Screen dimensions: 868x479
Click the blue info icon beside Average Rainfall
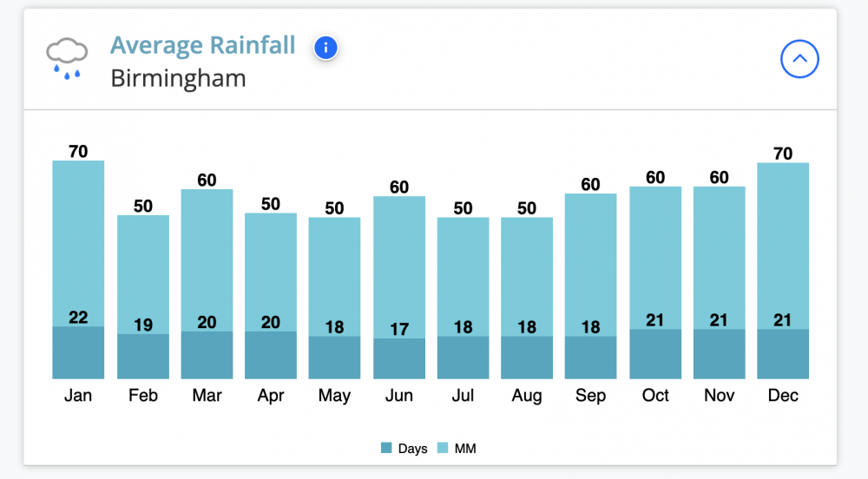(325, 48)
